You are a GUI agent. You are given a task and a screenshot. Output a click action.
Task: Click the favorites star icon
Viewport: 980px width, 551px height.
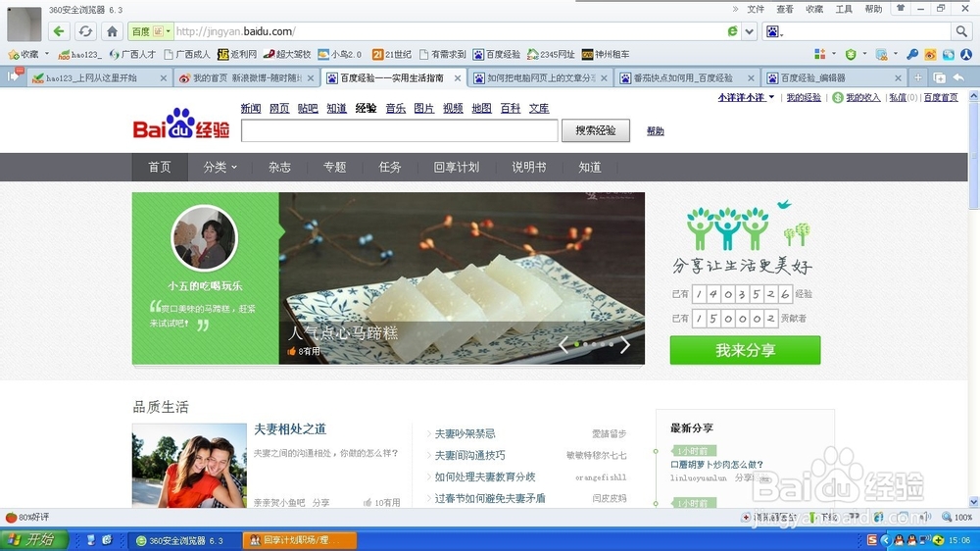(14, 54)
